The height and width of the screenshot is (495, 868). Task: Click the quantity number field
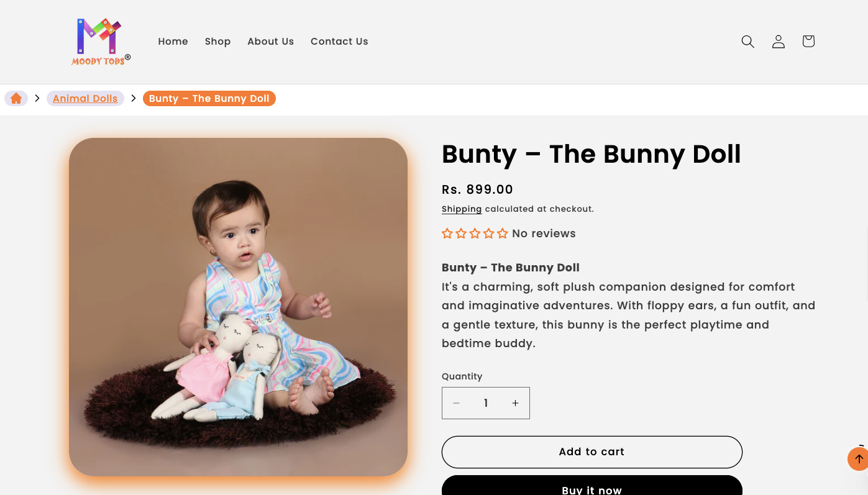(486, 403)
